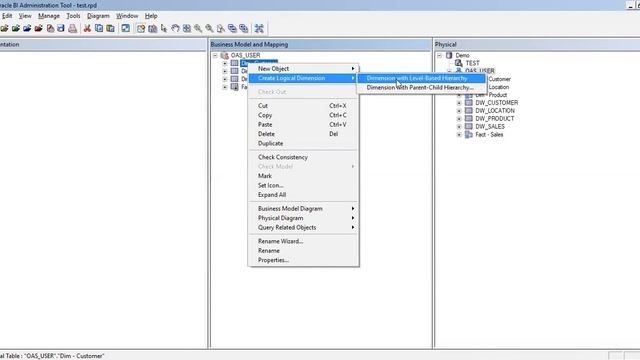Image resolution: width=640 pixels, height=360 pixels.
Task: Select Check Consistency in context menu
Action: click(304, 157)
